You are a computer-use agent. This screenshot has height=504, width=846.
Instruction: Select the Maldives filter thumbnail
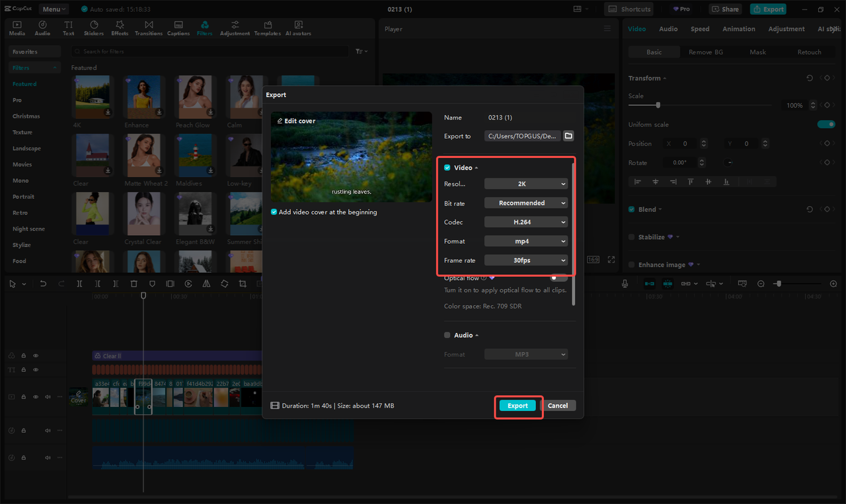click(195, 155)
